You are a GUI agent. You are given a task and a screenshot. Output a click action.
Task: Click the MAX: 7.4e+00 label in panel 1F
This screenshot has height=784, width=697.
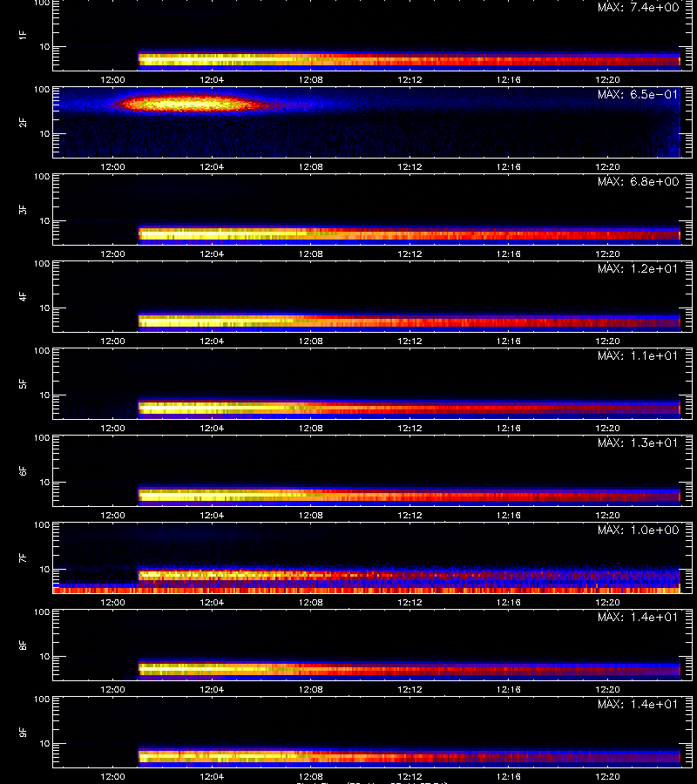tap(638, 8)
